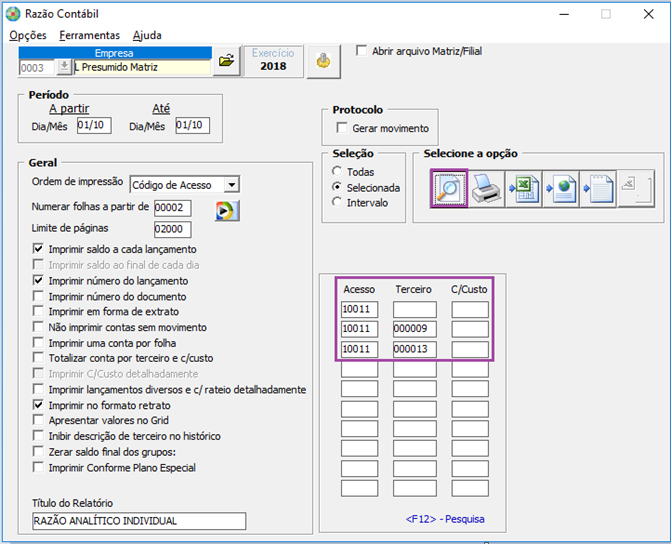Click the F12 Pesquisa link
Viewport: 671px width, 544px height.
(445, 519)
